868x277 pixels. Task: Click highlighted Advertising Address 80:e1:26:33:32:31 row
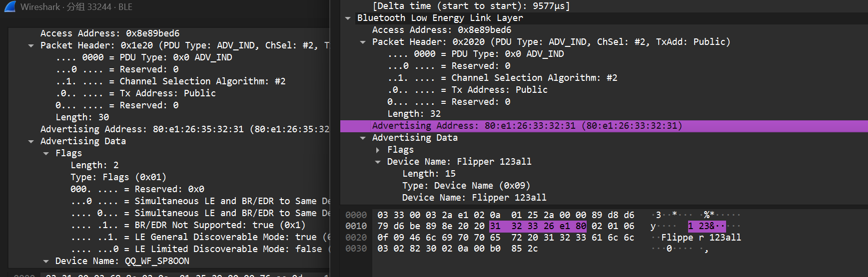pos(604,126)
